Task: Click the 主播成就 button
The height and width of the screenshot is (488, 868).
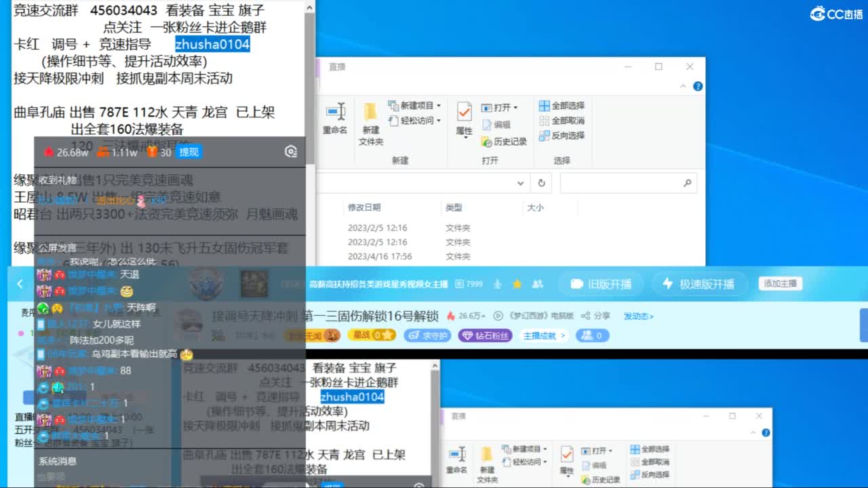Action: (545, 335)
